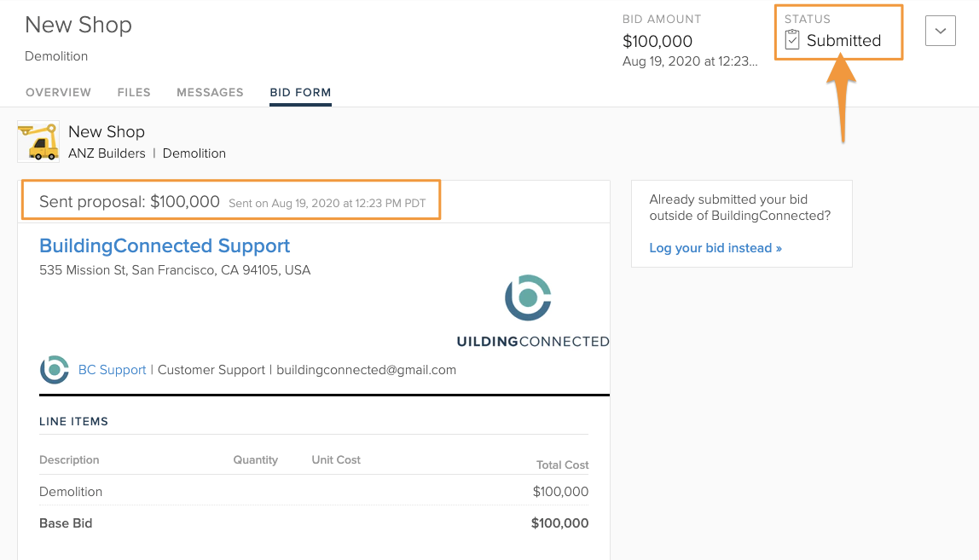Open the dropdown chevron beside the status
This screenshot has width=979, height=560.
coord(940,31)
